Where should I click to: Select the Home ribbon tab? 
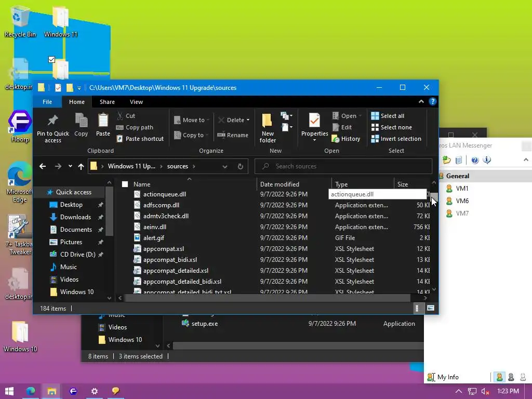pos(77,102)
